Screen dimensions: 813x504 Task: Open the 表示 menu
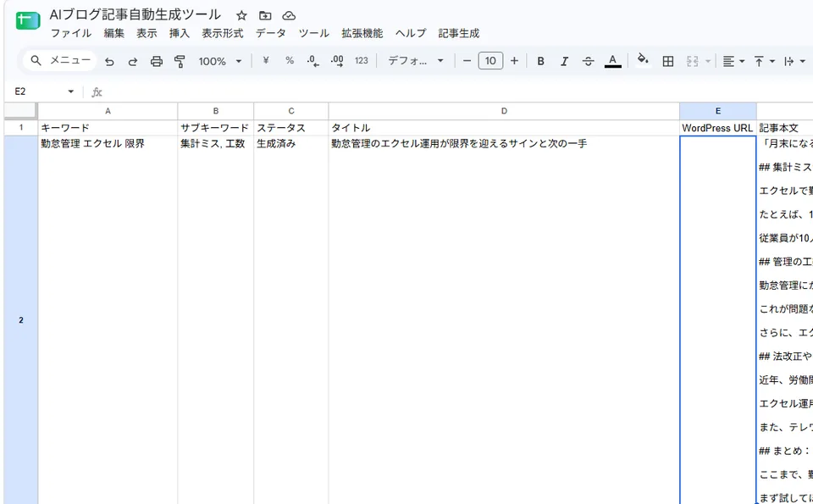147,33
